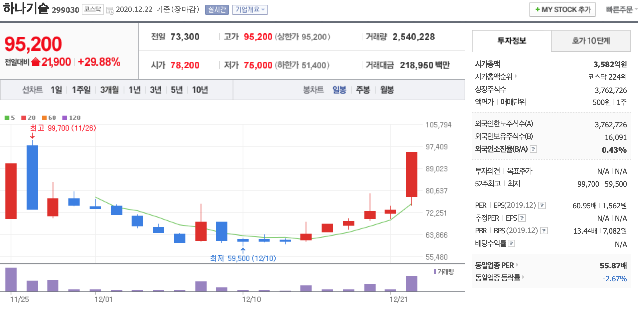Click the 최저 59,500 (12/10) chart label
Image resolution: width=644 pixels, height=310 pixels.
243,258
